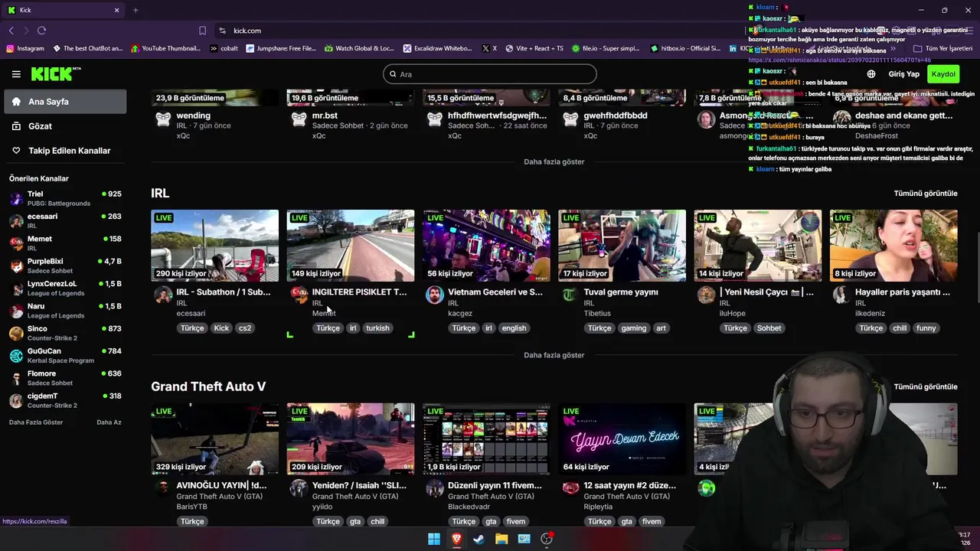Open YouTube Thumbnail bookmark
The height and width of the screenshot is (551, 980).
pos(165,48)
